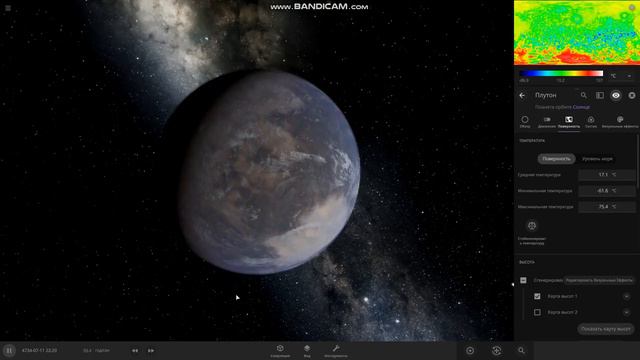Speed up simulation with fast-forward arrows
640x360 pixels.
tap(151, 350)
